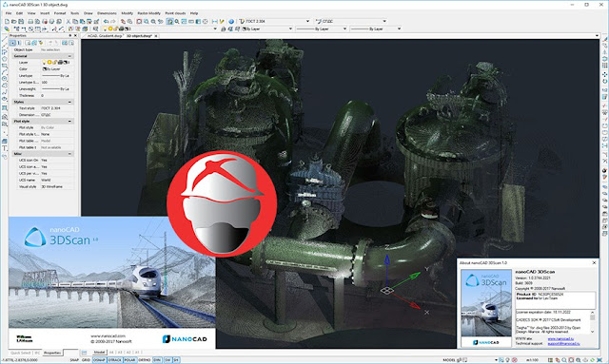
Task: Click the green refresh icon in status bar
Action: pos(592,360)
